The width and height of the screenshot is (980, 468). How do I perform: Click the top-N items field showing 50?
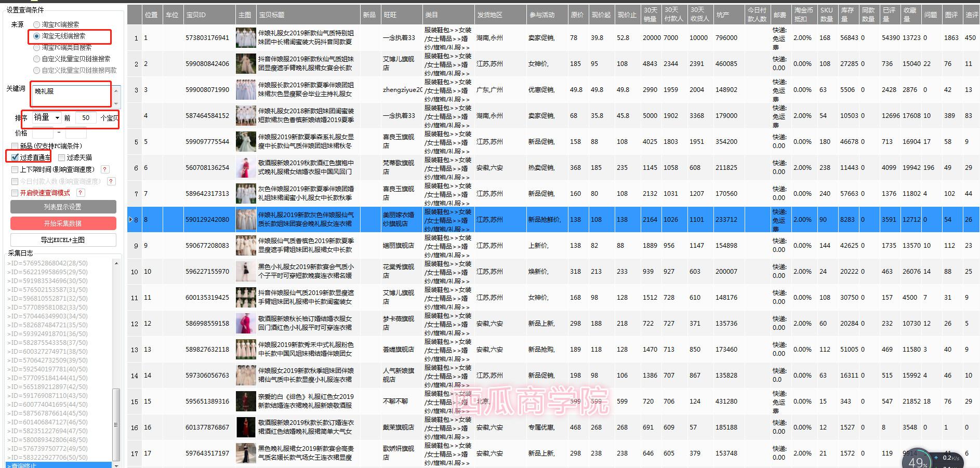[86, 118]
